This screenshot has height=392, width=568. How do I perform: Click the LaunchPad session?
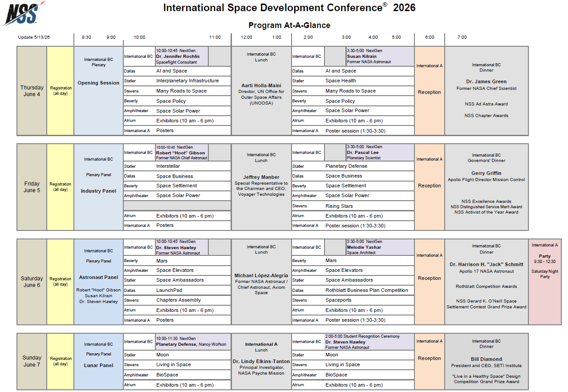click(x=169, y=290)
